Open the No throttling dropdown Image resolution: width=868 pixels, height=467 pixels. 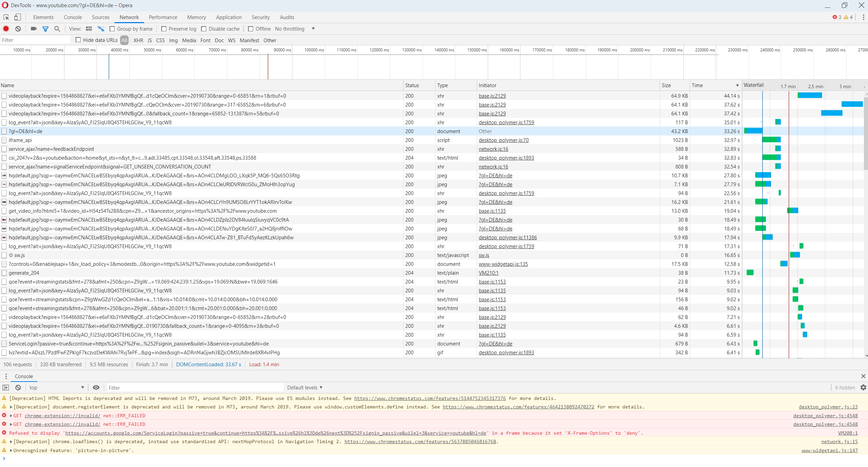pyautogui.click(x=295, y=29)
